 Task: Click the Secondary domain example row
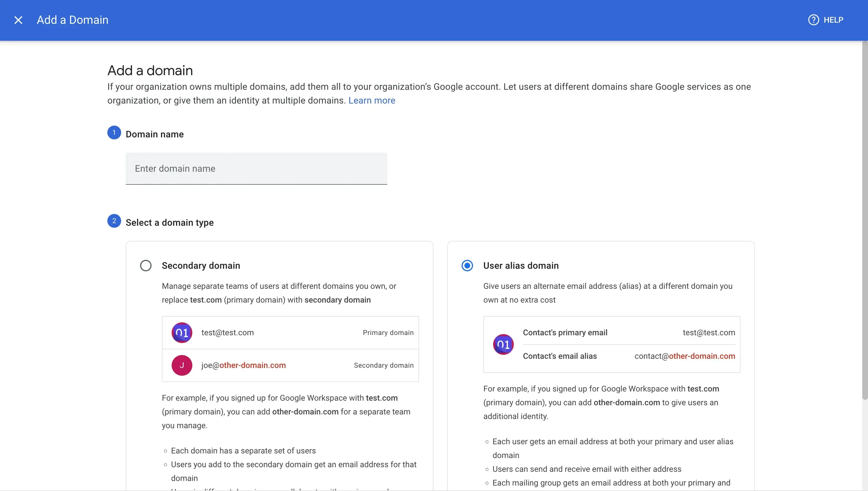pyautogui.click(x=290, y=365)
